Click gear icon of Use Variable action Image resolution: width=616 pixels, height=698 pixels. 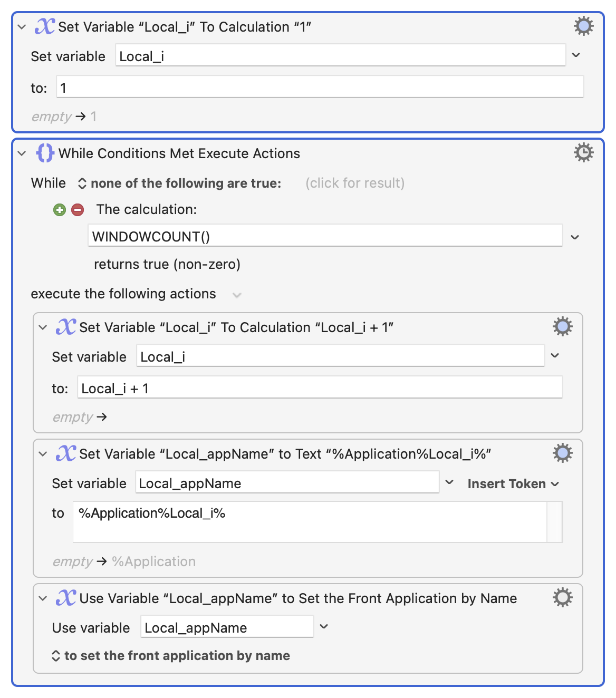(x=562, y=598)
